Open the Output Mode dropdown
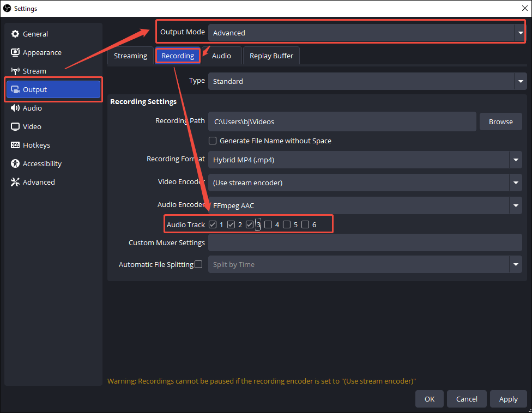The width and height of the screenshot is (532, 413). [520, 33]
